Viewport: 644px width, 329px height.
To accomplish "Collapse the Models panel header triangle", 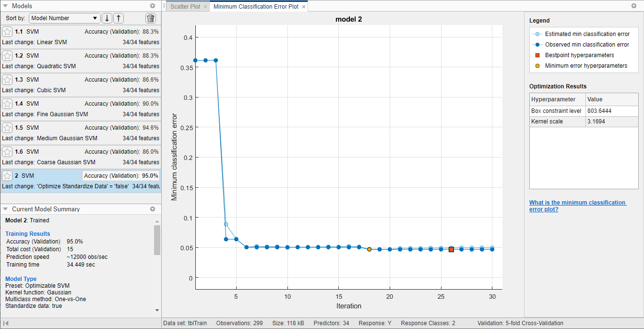I will coord(5,6).
